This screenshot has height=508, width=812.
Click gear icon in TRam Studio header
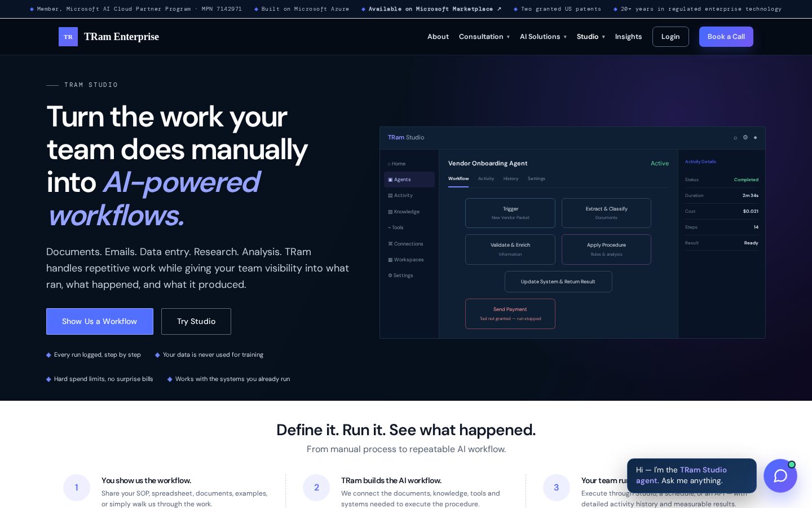[745, 138]
